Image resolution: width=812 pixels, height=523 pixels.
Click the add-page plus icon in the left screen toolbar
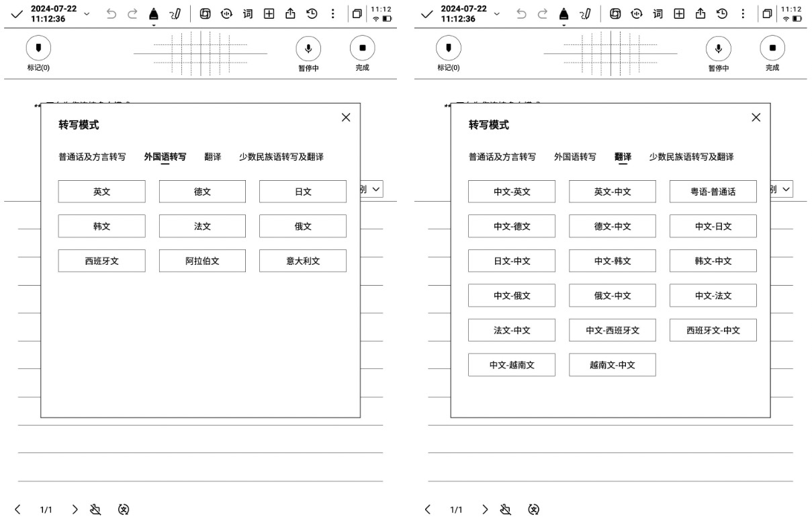pos(270,14)
